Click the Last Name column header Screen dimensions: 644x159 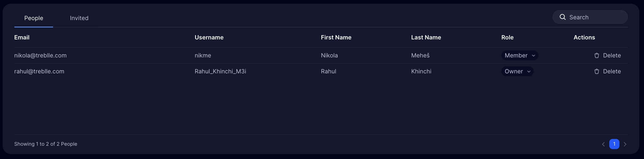(x=426, y=37)
